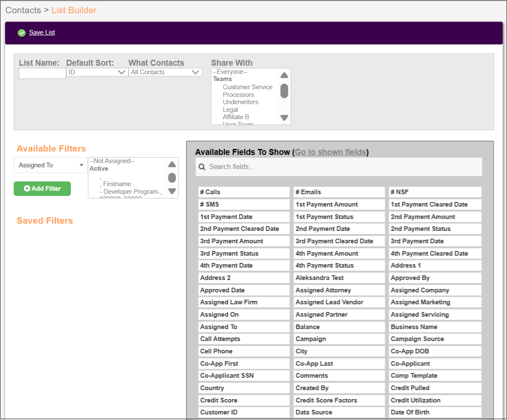Add the Credit Score Factors field

coord(339,400)
